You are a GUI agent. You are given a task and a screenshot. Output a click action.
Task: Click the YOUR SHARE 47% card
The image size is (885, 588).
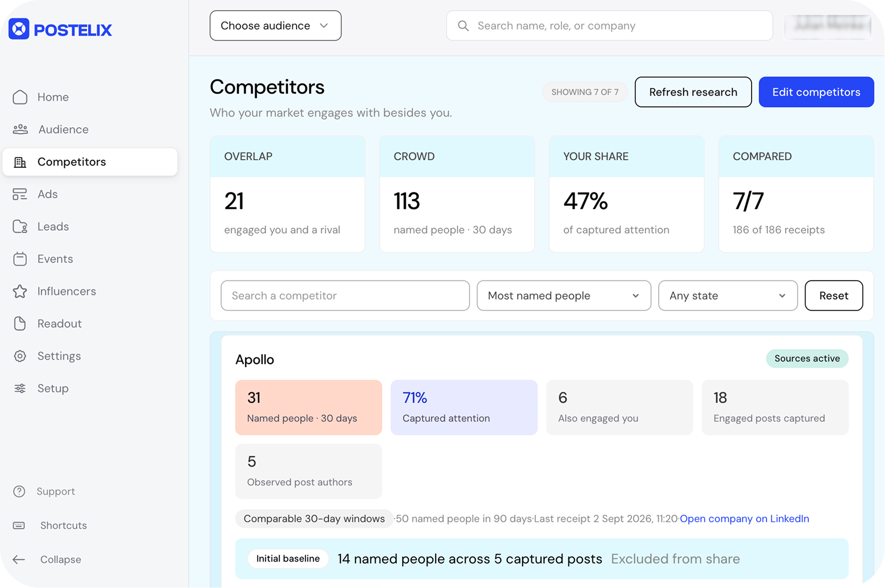[626, 194]
